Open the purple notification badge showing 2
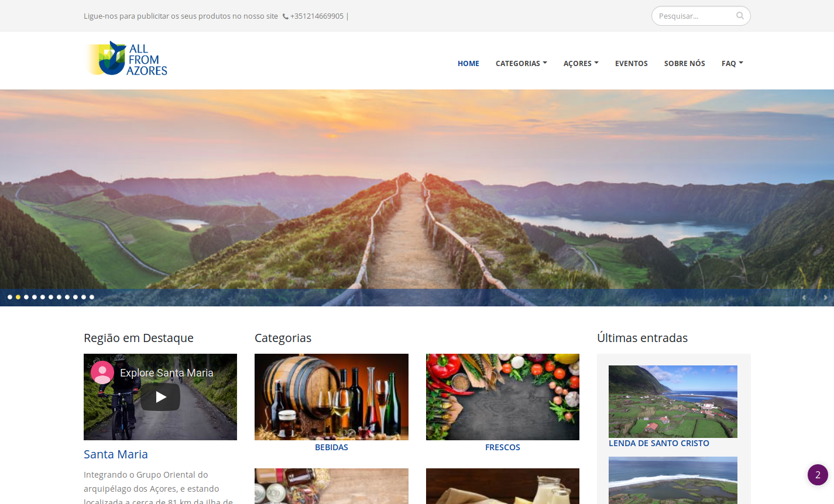The width and height of the screenshot is (834, 504). [818, 475]
